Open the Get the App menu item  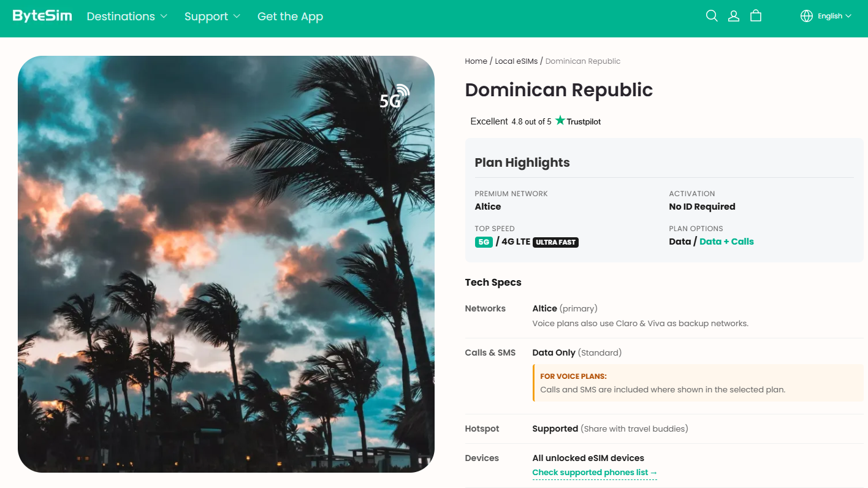[x=290, y=17]
